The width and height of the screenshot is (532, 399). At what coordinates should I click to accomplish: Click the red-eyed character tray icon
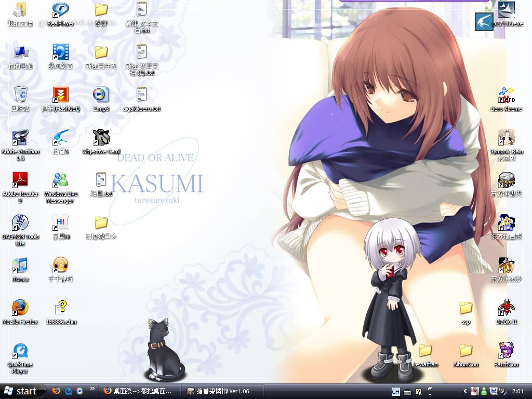475,391
